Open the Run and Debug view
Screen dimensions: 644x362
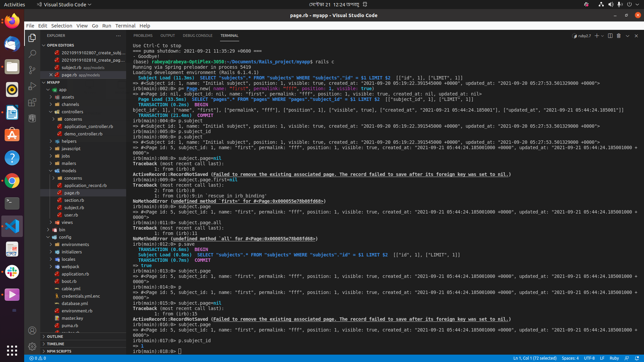click(32, 86)
